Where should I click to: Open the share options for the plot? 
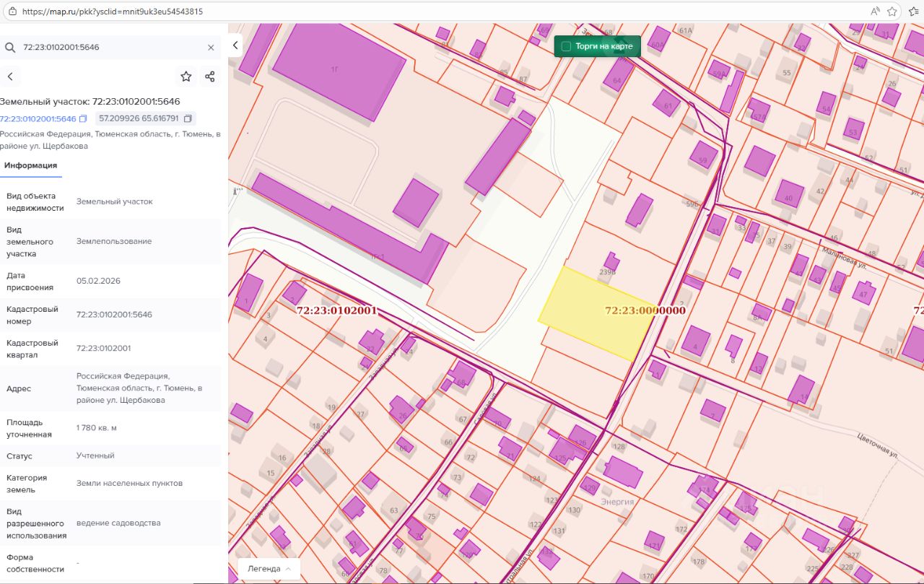pyautogui.click(x=210, y=77)
